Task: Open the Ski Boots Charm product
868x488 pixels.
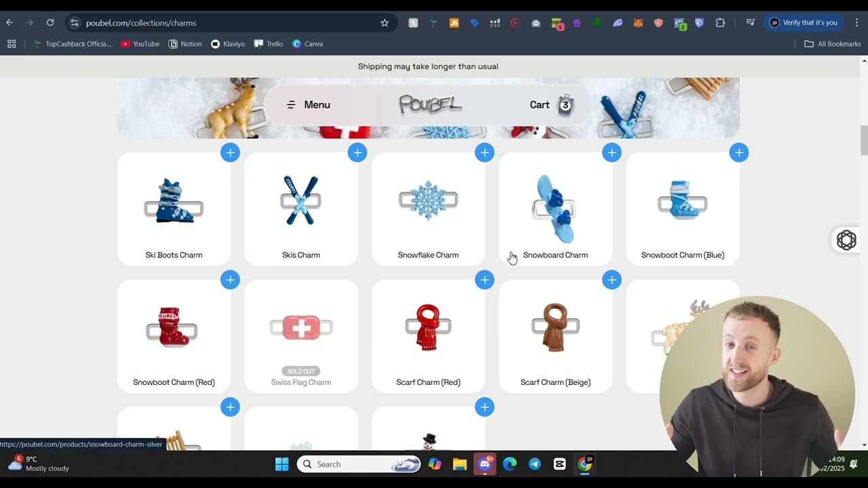Action: [x=174, y=209]
